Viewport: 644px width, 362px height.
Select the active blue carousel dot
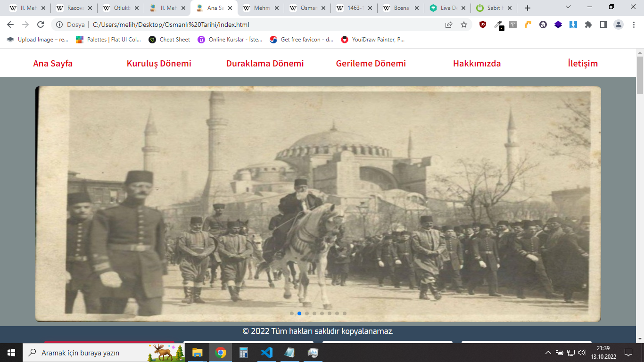pyautogui.click(x=299, y=313)
